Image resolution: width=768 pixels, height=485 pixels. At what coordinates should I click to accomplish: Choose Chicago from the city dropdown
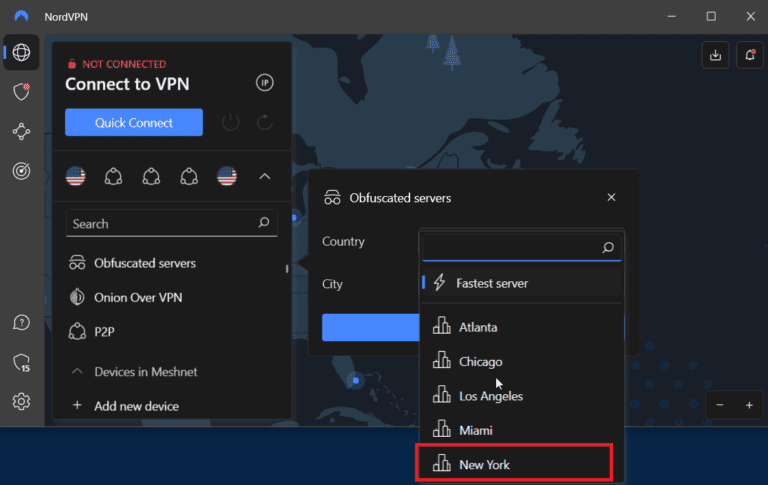[x=480, y=361]
